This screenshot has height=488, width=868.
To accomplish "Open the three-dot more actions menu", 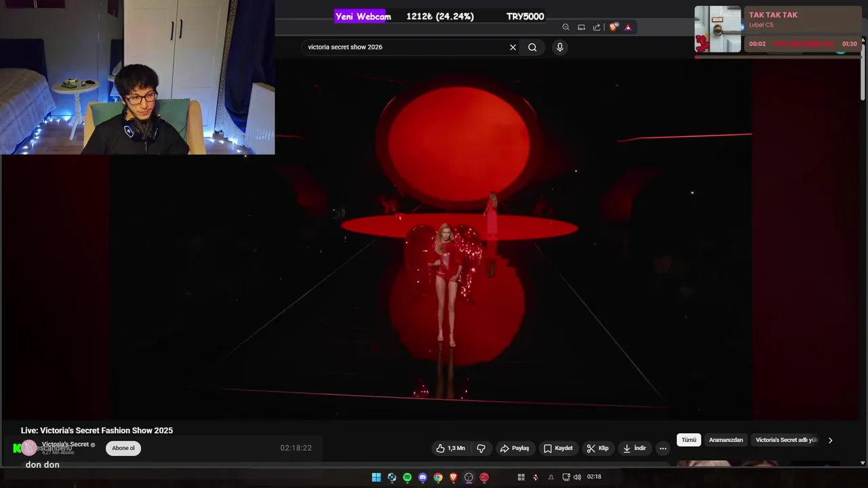I will (x=663, y=448).
